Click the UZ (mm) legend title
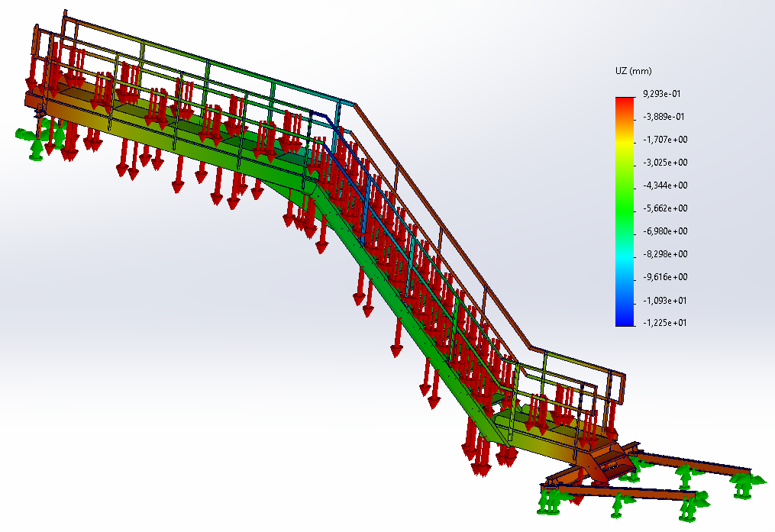 point(633,71)
